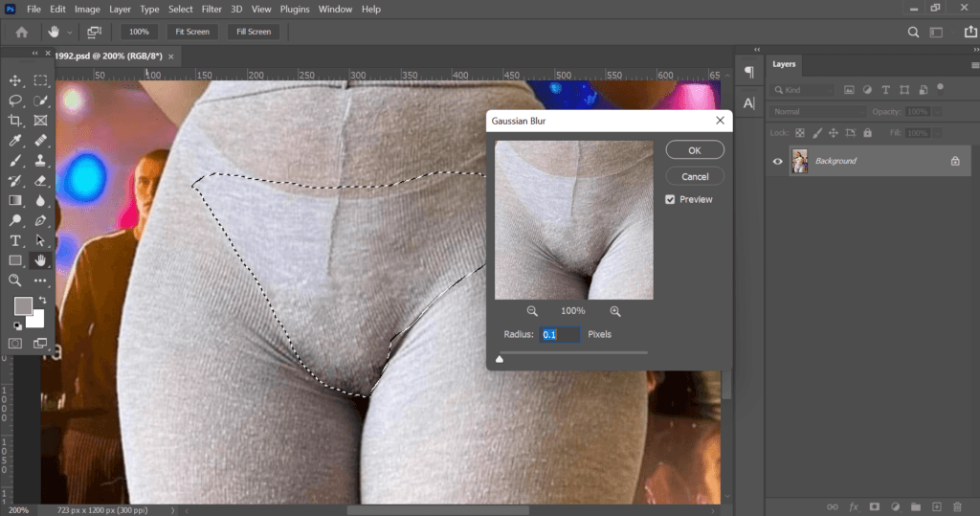This screenshot has height=516, width=980.
Task: Select the Rectangle shape tool
Action: [x=15, y=260]
